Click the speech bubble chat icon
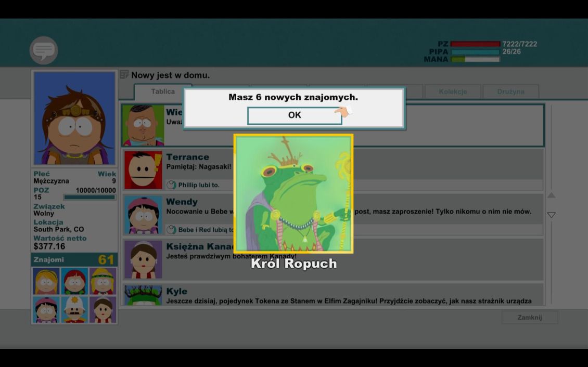The height and width of the screenshot is (367, 588). pyautogui.click(x=44, y=50)
